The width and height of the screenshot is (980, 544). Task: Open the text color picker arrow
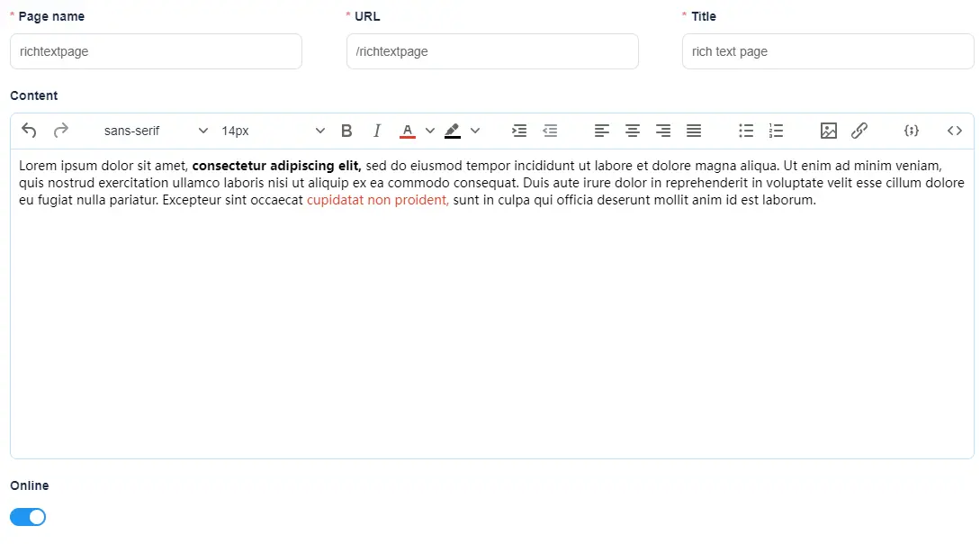430,131
